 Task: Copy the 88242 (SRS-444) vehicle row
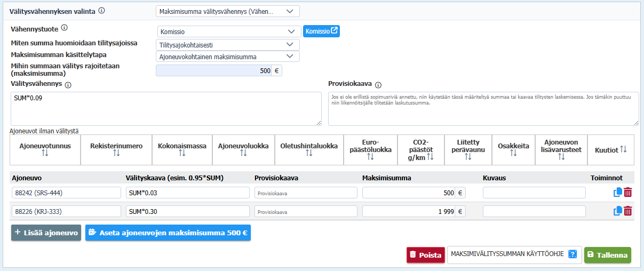[617, 193]
